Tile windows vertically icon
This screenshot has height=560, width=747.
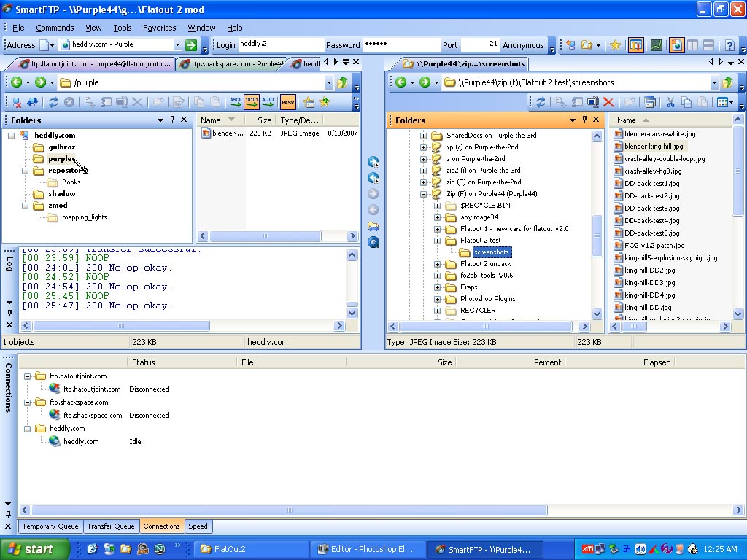click(693, 45)
